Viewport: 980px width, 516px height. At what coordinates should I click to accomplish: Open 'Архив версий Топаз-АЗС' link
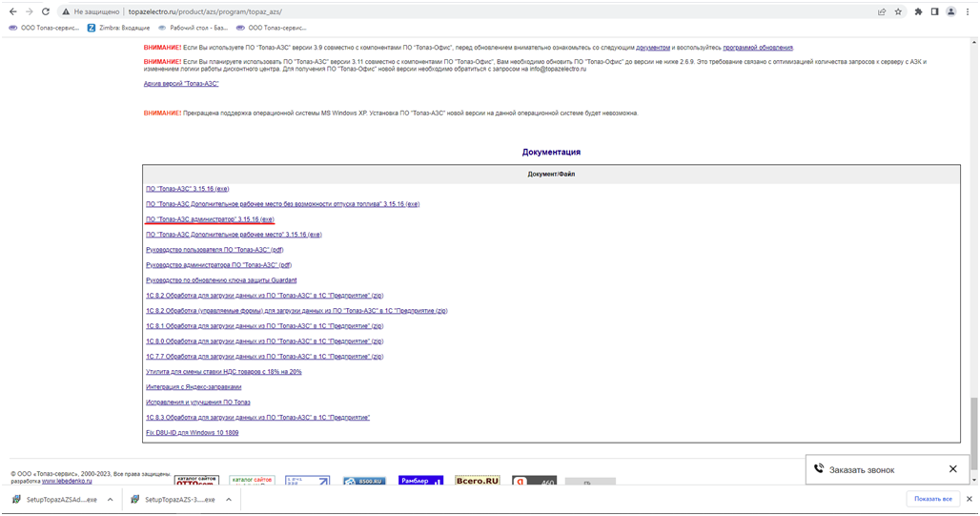(181, 84)
